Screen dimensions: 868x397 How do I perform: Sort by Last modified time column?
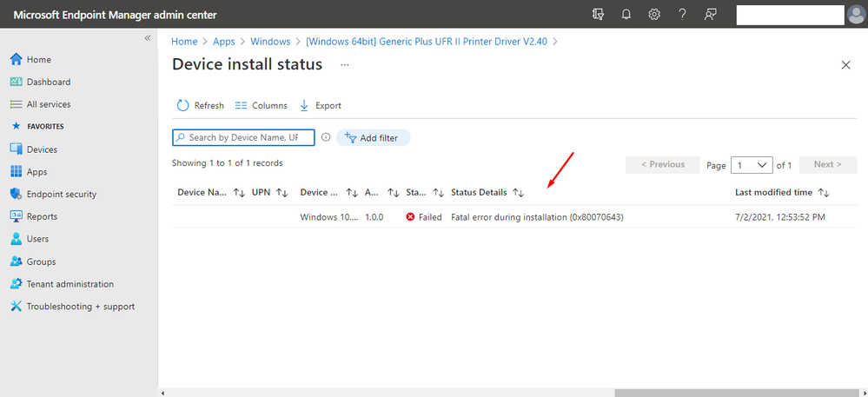point(782,193)
